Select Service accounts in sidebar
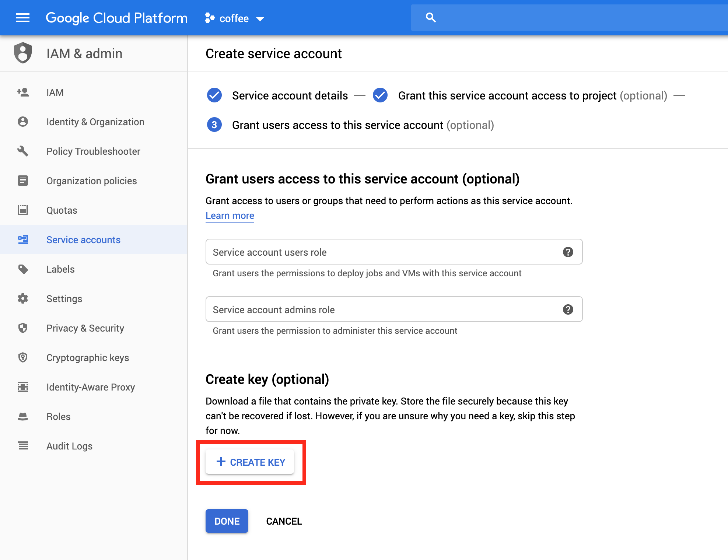Image resolution: width=728 pixels, height=560 pixels. (94, 239)
